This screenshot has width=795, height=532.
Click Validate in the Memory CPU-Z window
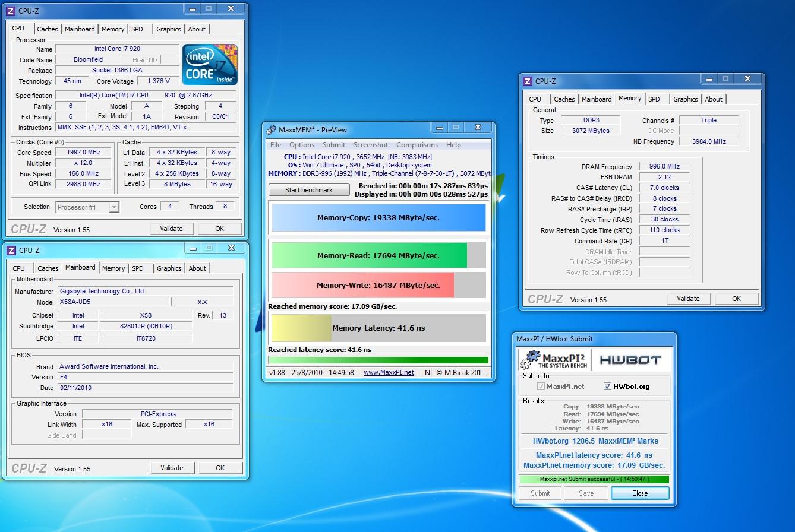[688, 299]
